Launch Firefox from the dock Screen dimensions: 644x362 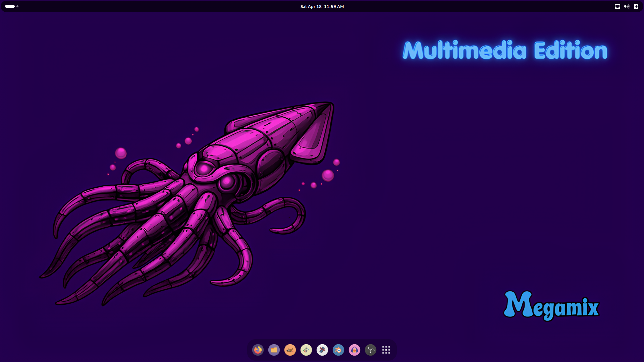[x=258, y=350]
